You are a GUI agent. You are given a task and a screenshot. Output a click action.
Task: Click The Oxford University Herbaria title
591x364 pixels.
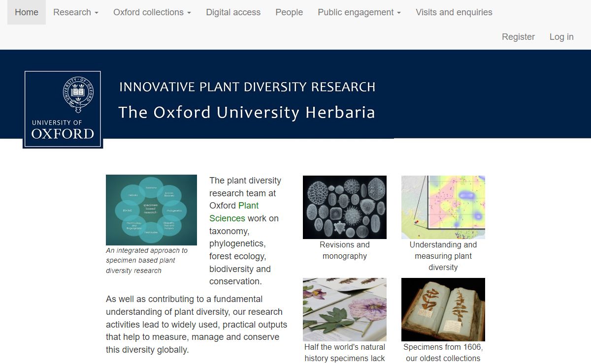(x=247, y=113)
